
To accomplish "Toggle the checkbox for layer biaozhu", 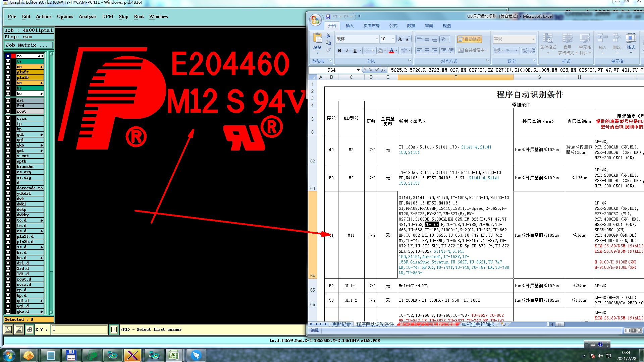I will click(8, 167).
